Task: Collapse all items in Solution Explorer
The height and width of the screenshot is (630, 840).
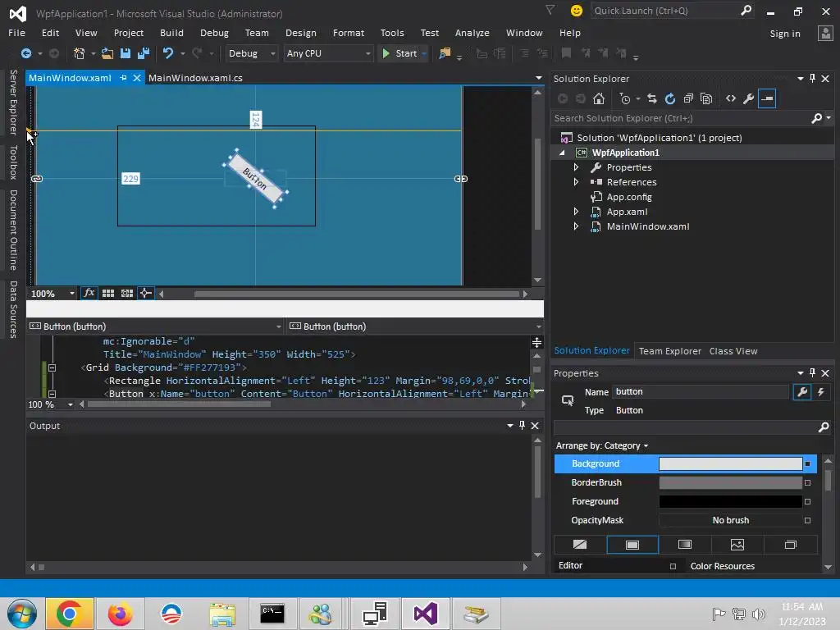Action: [x=688, y=98]
